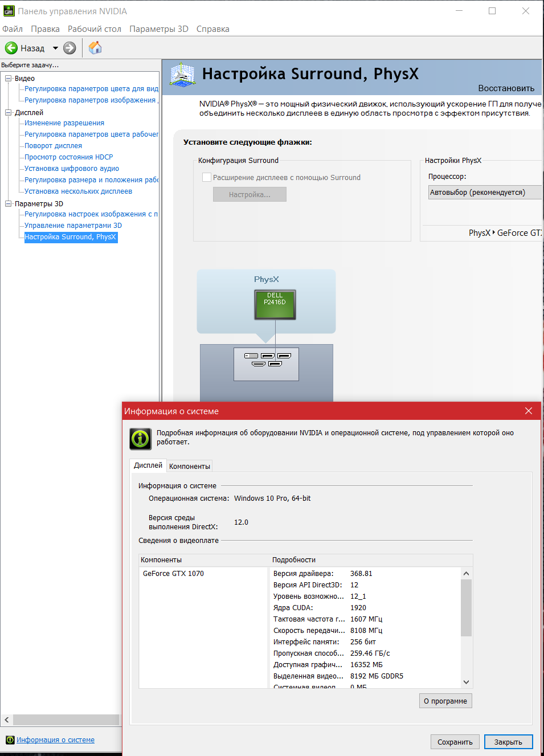
Task: Collapse the Параметры 3D tree node
Action: [9, 204]
